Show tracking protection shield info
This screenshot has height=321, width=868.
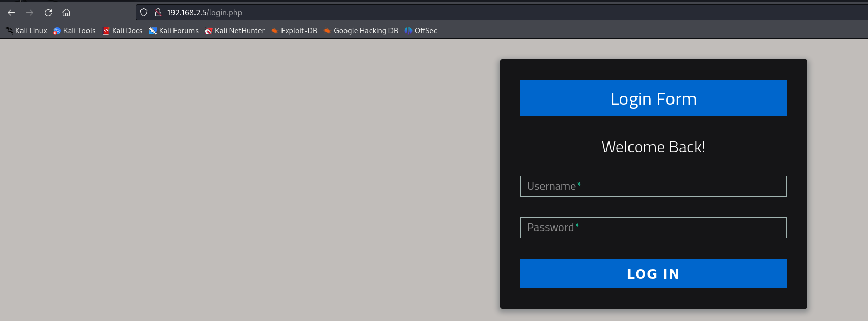point(144,13)
